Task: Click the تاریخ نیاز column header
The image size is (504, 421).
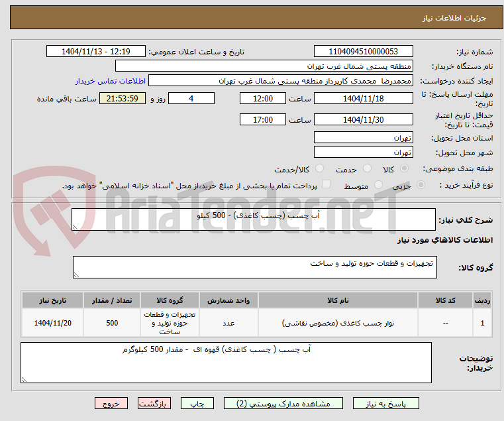Action: tap(53, 300)
